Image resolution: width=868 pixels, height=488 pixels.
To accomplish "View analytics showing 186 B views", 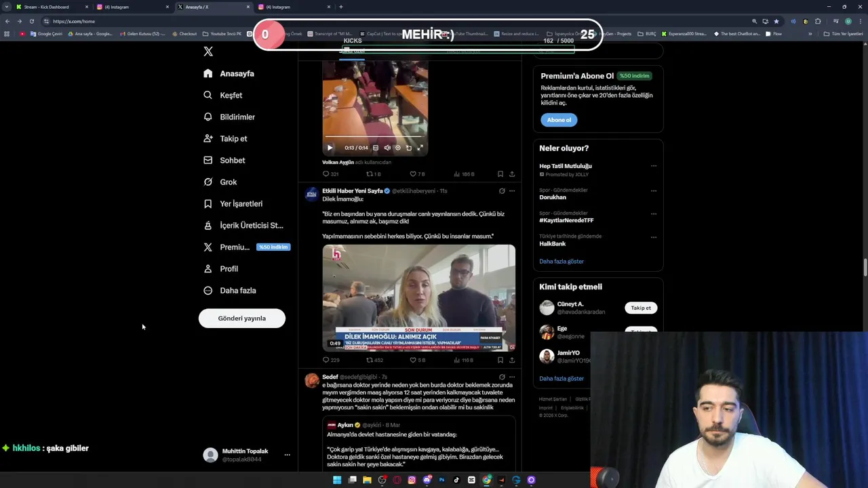I will [464, 174].
